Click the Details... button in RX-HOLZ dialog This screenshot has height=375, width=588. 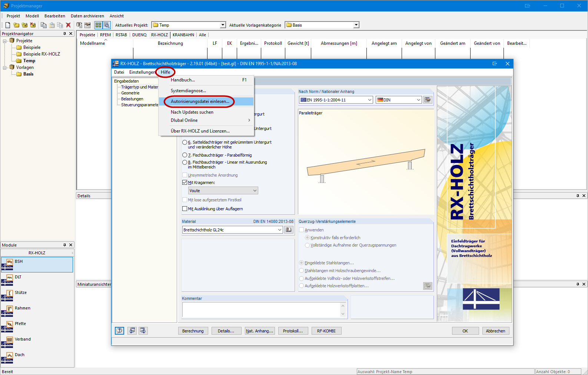(226, 331)
